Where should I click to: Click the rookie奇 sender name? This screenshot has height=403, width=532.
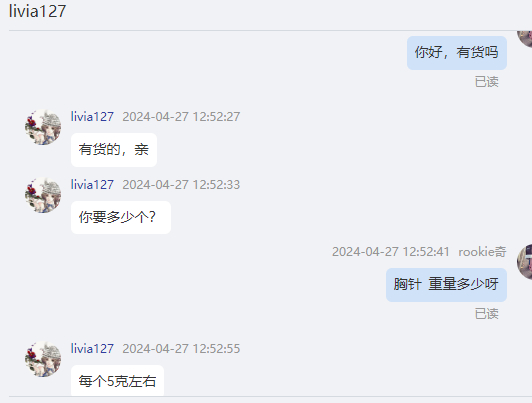[482, 252]
